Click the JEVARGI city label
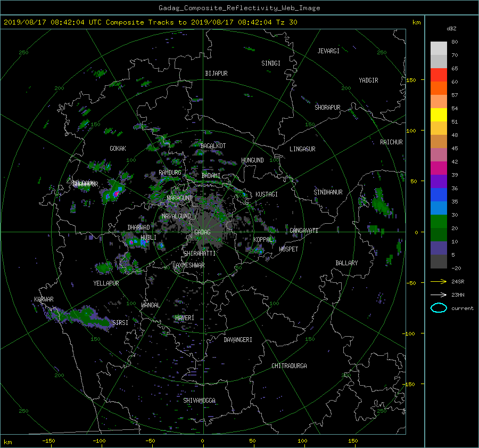This screenshot has width=479, height=448. click(328, 51)
